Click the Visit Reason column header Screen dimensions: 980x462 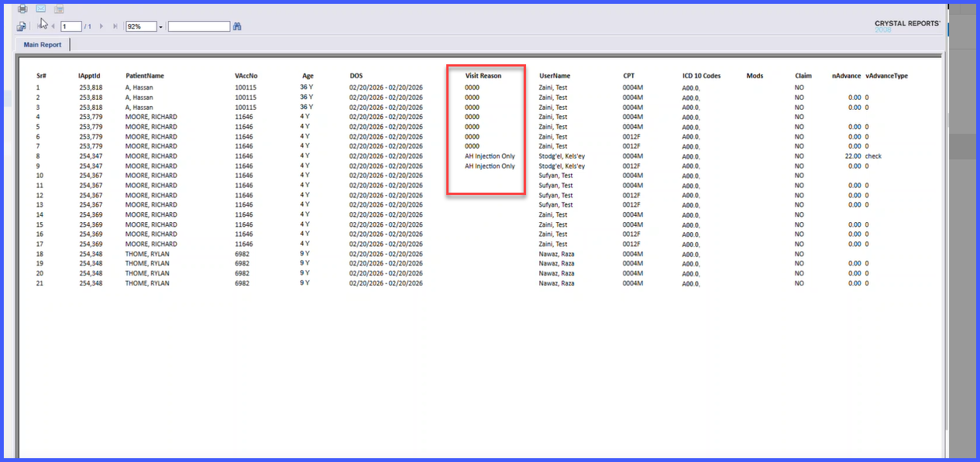pos(483,76)
